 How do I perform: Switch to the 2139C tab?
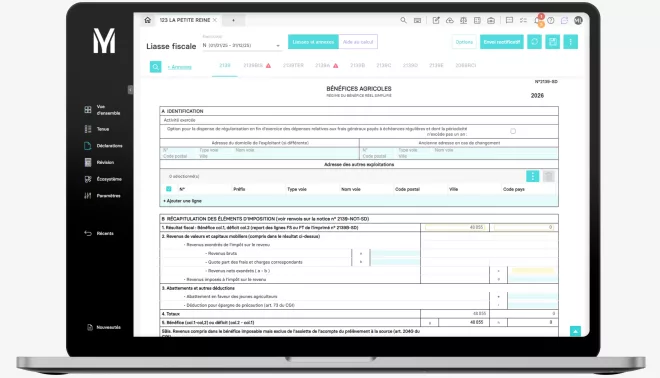point(383,66)
